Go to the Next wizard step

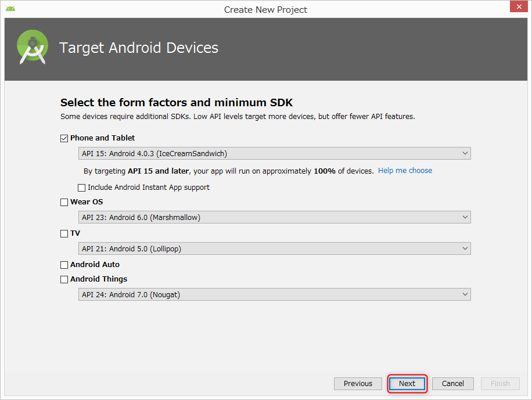point(407,383)
